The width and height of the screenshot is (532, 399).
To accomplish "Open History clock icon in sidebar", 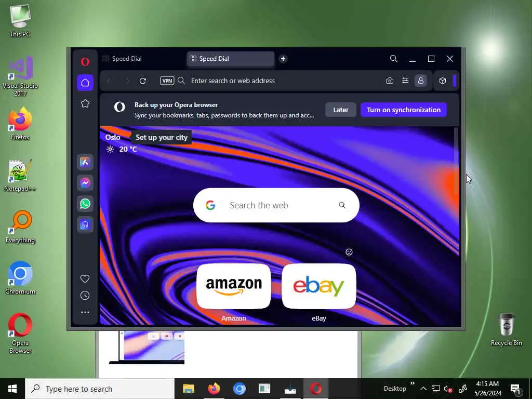I will tap(85, 295).
